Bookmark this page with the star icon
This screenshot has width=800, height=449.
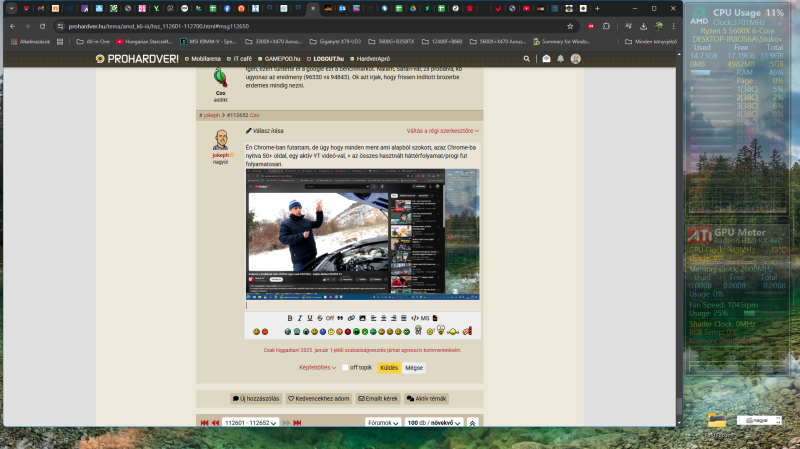pos(570,26)
